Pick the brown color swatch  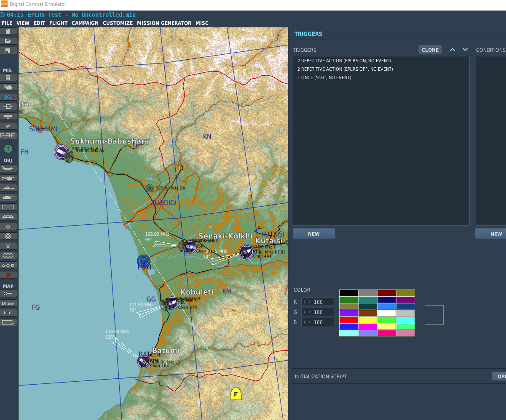367,313
